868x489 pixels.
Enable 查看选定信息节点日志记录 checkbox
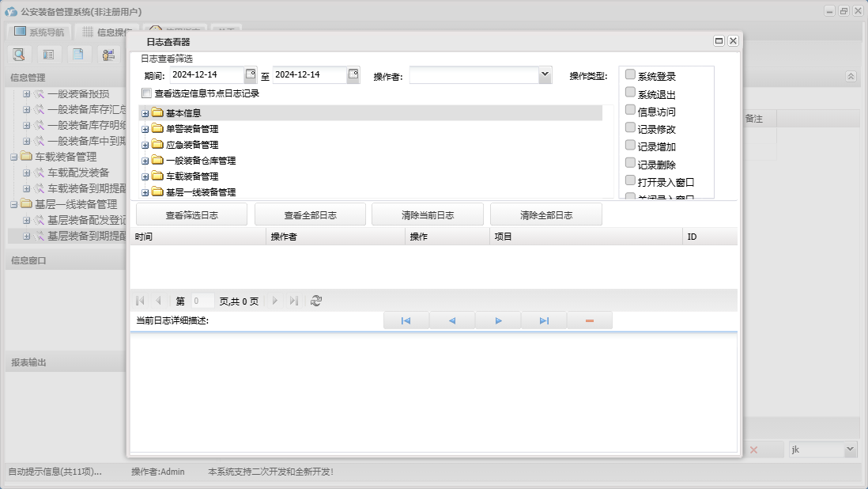click(x=146, y=93)
